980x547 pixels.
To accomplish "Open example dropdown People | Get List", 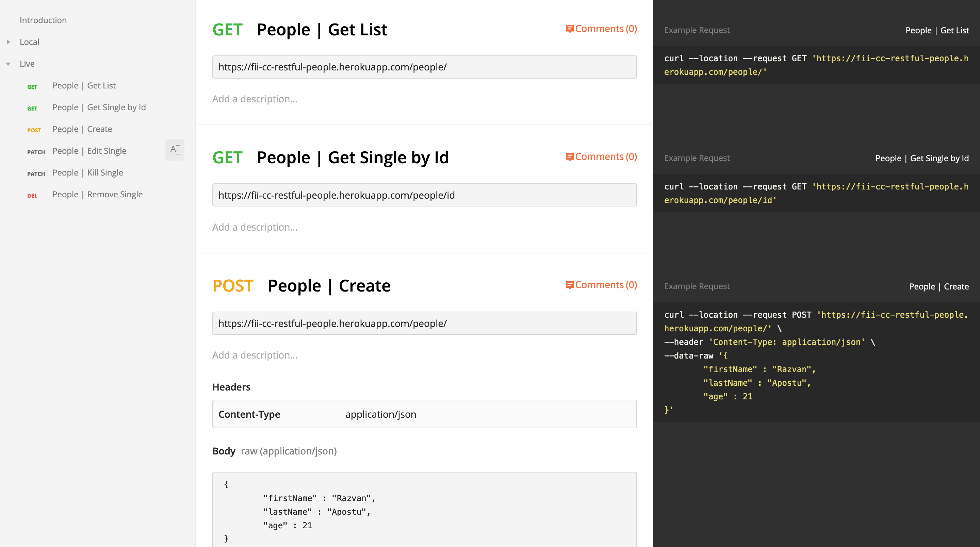I will tap(937, 30).
